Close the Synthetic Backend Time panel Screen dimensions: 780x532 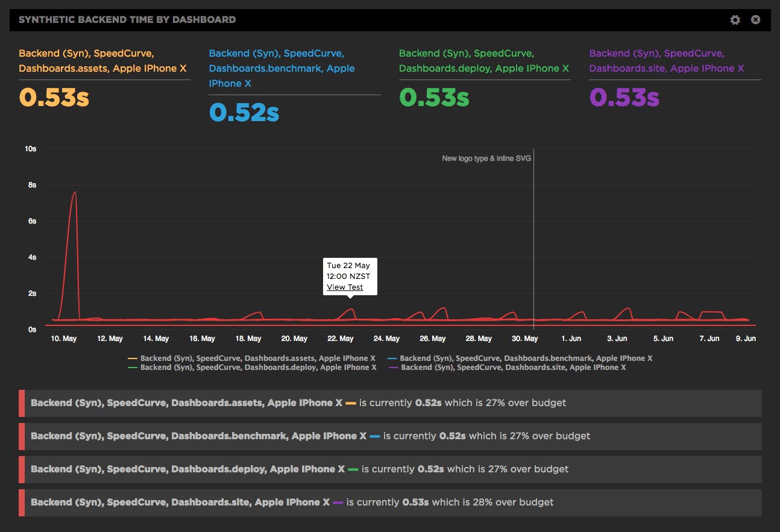(755, 20)
